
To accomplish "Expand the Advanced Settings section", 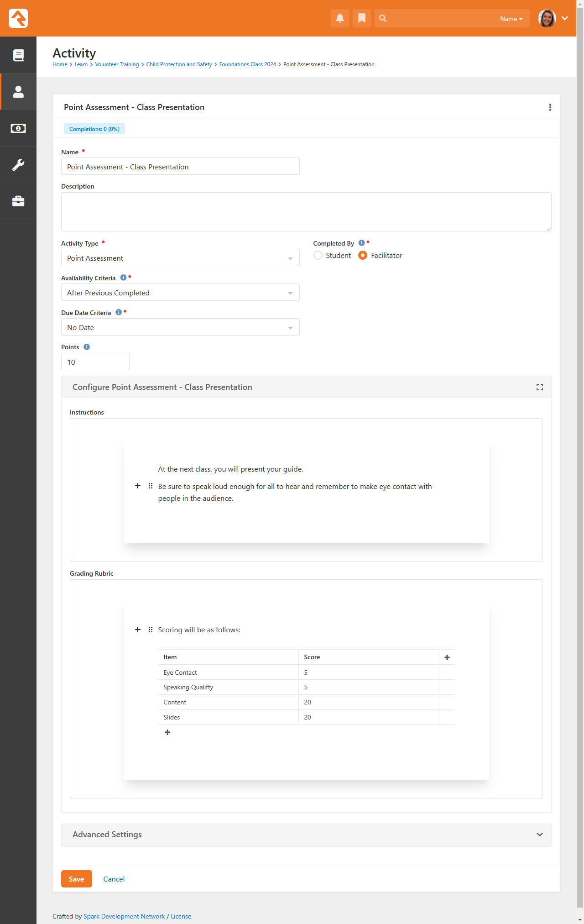I will [x=306, y=835].
